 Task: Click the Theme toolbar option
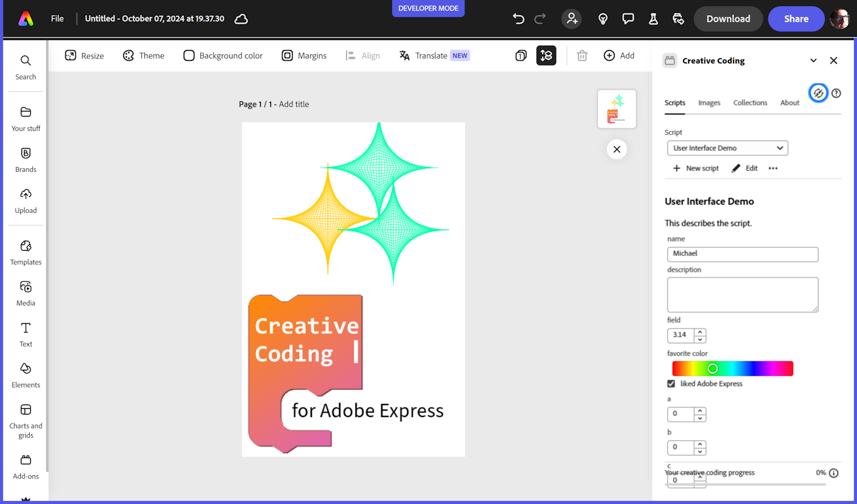pyautogui.click(x=143, y=55)
